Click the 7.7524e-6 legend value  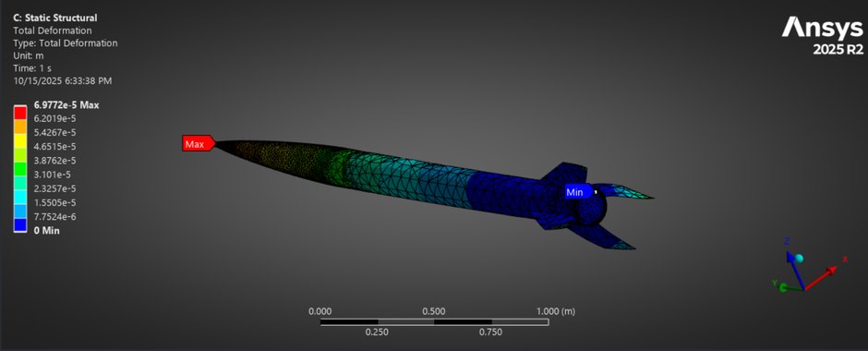[x=55, y=216]
